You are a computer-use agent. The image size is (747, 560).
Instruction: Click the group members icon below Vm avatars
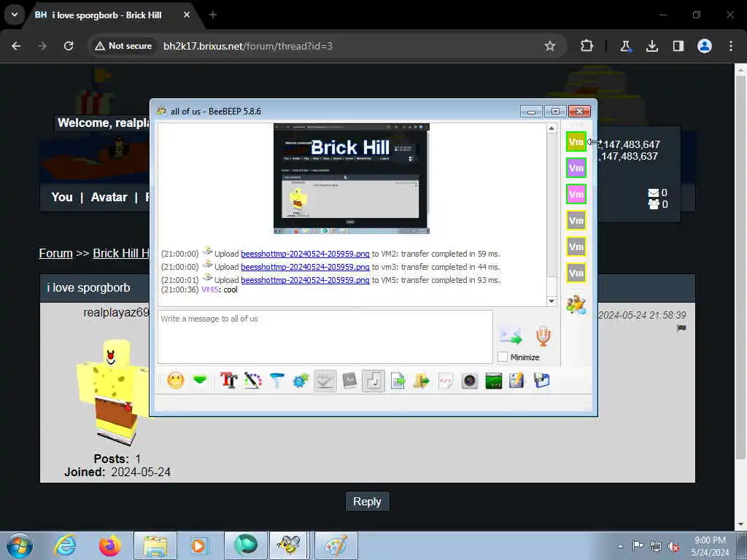tap(576, 305)
